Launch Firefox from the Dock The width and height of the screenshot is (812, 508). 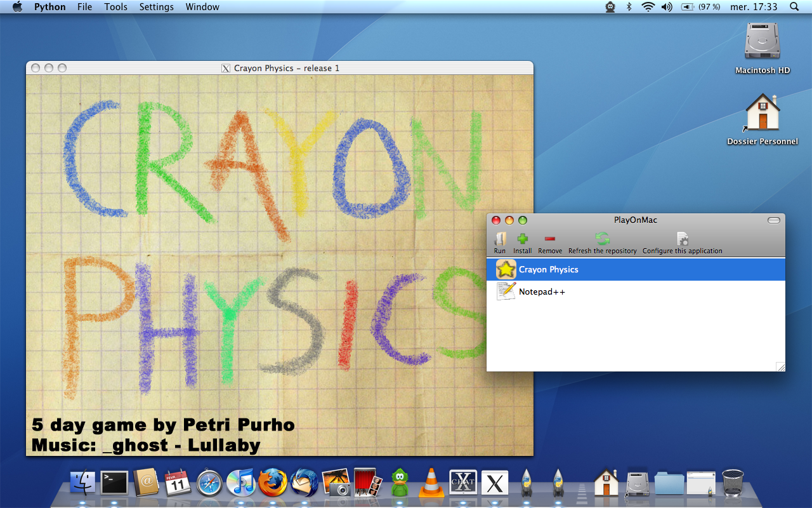[x=273, y=483]
